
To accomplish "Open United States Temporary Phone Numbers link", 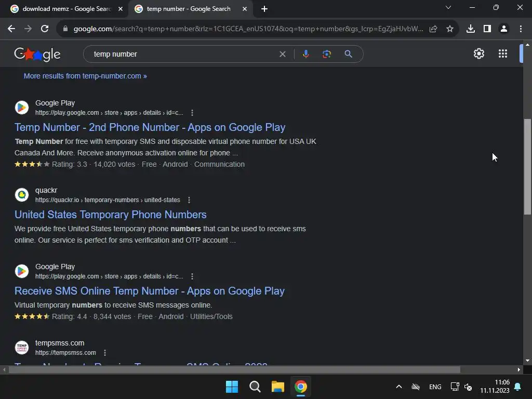I will tap(110, 215).
